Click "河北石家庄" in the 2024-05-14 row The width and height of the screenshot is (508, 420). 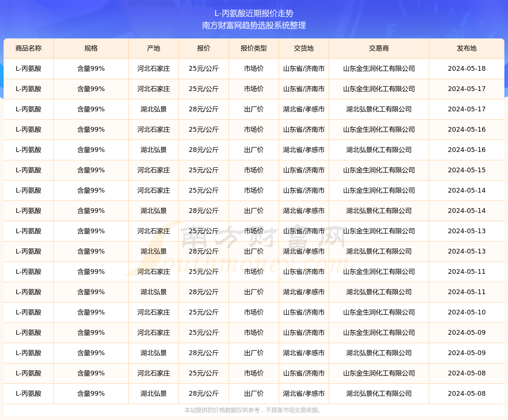tap(153, 190)
